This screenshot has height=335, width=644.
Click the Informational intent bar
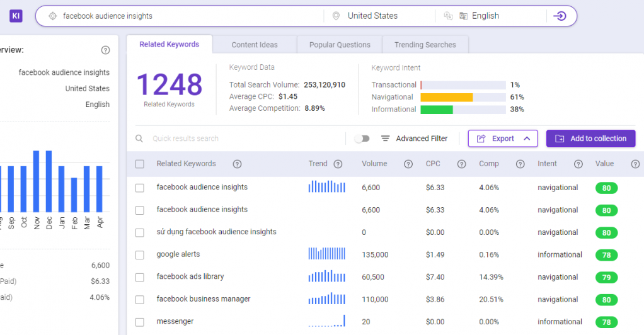click(463, 110)
